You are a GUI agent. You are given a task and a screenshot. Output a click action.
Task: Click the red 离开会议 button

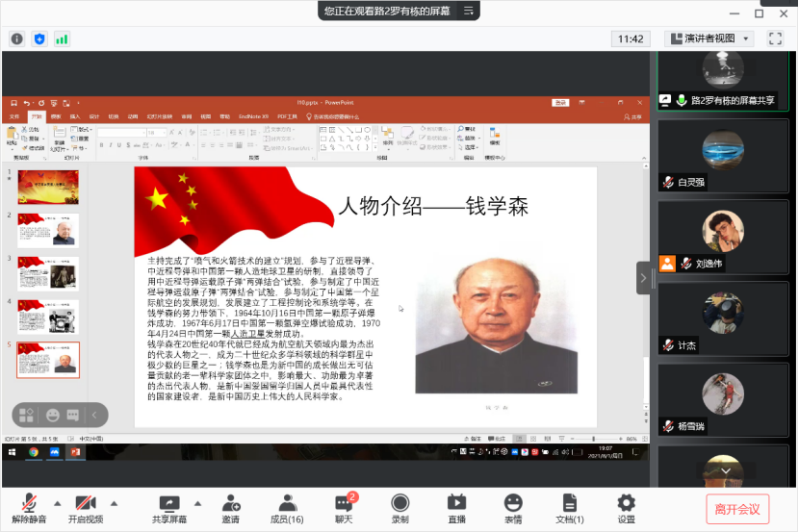(x=738, y=509)
